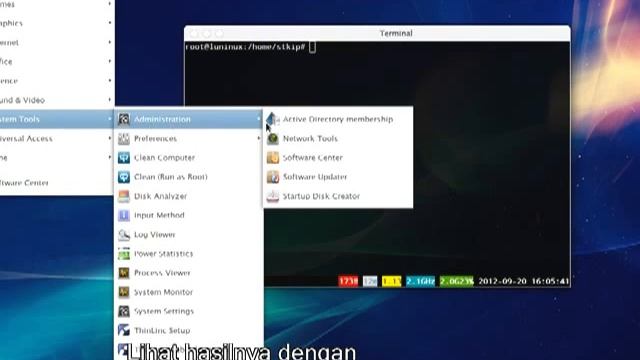This screenshot has width=640, height=360.
Task: Click the 2012-09-20 date in Terminal
Action: [502, 281]
